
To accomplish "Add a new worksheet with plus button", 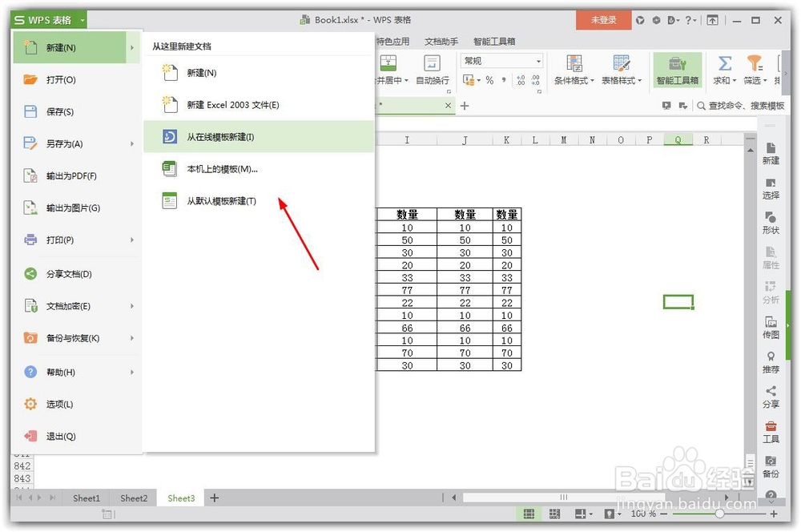I will [215, 498].
